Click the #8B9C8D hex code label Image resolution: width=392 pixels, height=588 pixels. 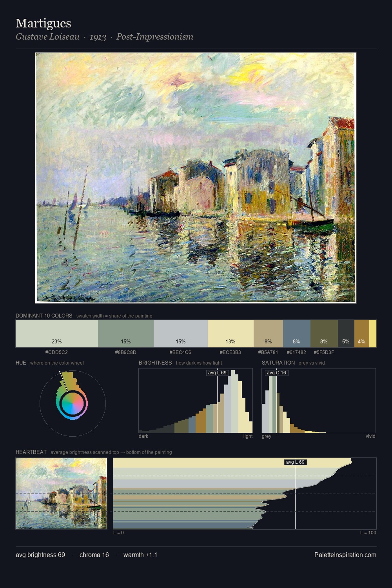125,352
